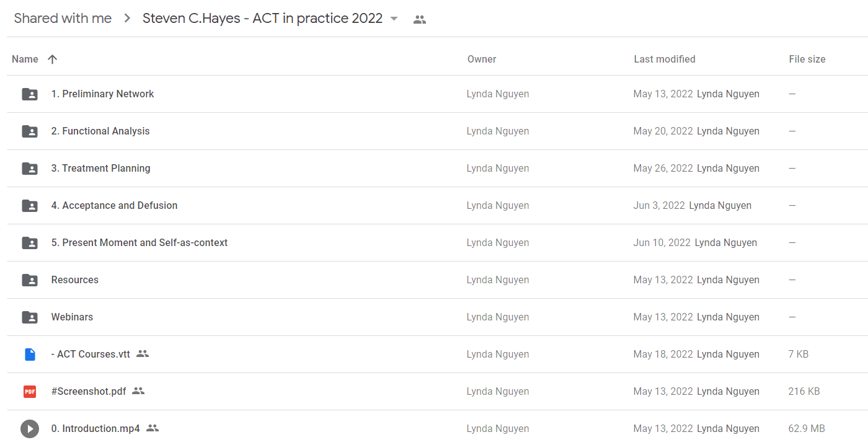Click folder icon next to 4. Acceptance and Defusion
Viewport: 868px width, 445px height.
pos(30,206)
